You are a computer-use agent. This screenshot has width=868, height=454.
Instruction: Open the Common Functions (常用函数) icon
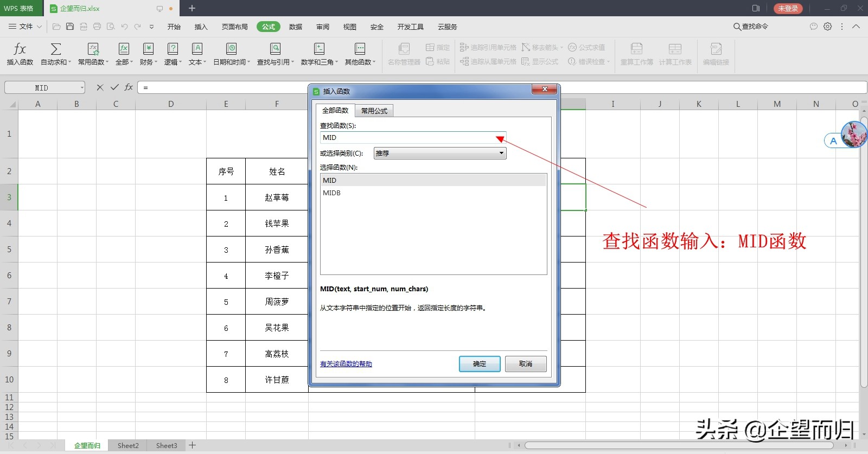(x=93, y=49)
